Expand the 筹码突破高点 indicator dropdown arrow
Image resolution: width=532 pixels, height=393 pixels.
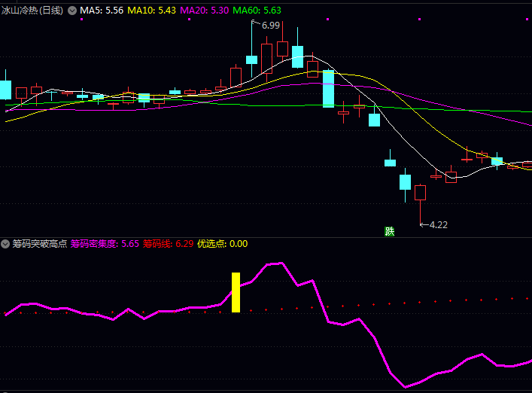click(x=5, y=244)
